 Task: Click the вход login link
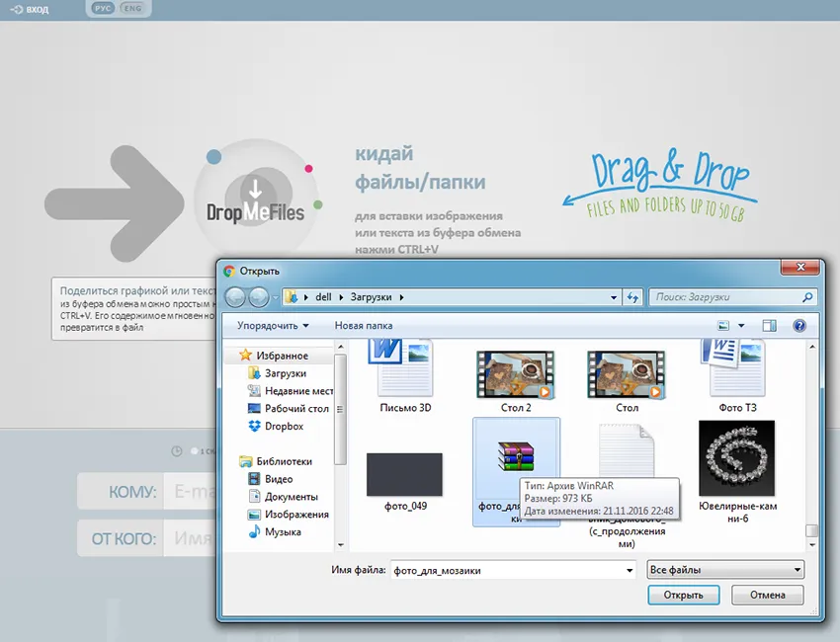[x=30, y=9]
